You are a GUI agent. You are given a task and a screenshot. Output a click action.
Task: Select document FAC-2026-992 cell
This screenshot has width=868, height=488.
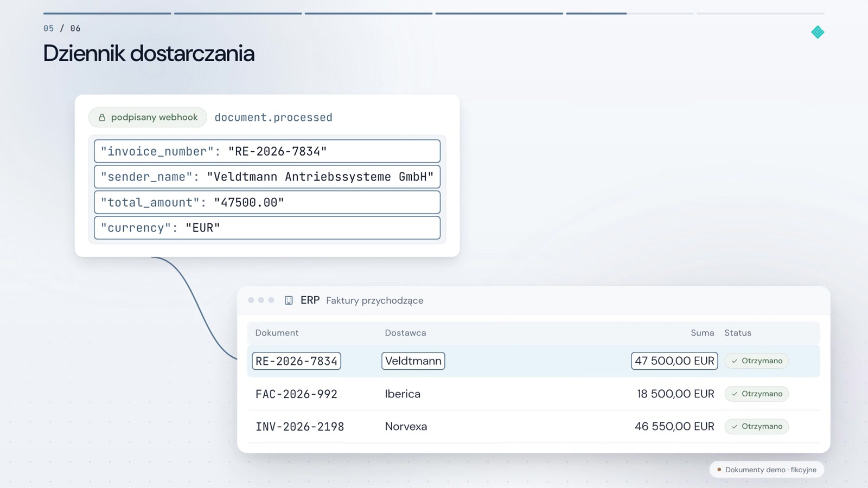296,394
